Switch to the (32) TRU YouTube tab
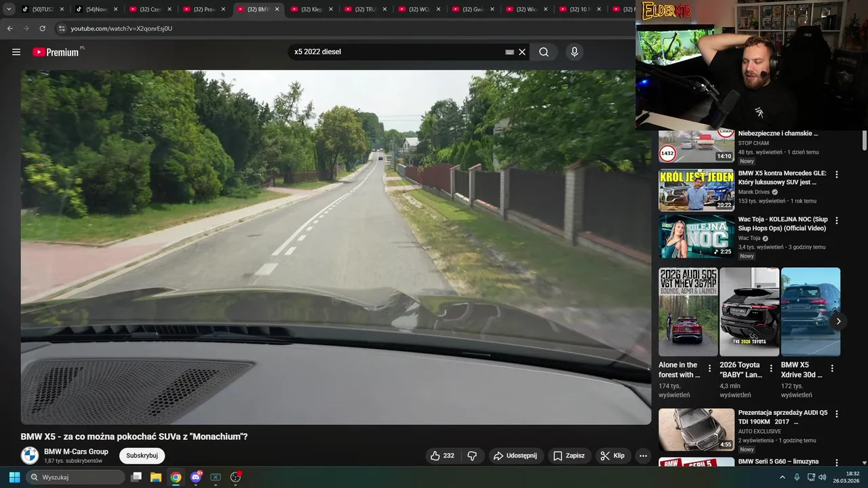The image size is (868, 488). click(365, 9)
